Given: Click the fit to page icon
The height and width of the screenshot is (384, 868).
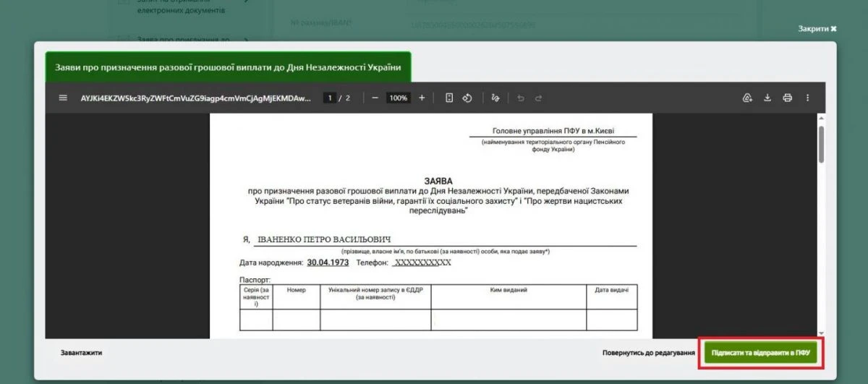Looking at the screenshot, I should tap(449, 98).
